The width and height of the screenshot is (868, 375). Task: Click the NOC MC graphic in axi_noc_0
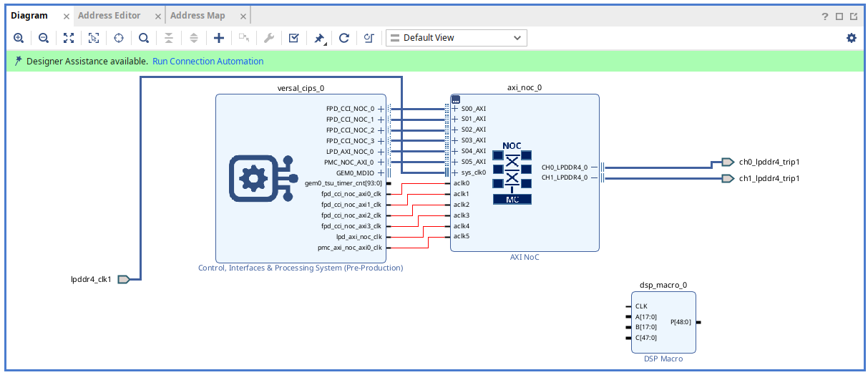tap(512, 172)
